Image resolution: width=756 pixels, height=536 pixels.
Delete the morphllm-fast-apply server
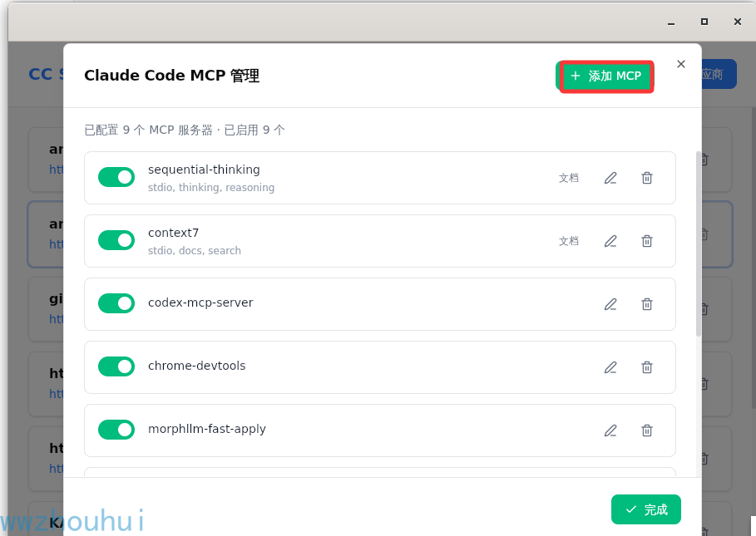647,430
